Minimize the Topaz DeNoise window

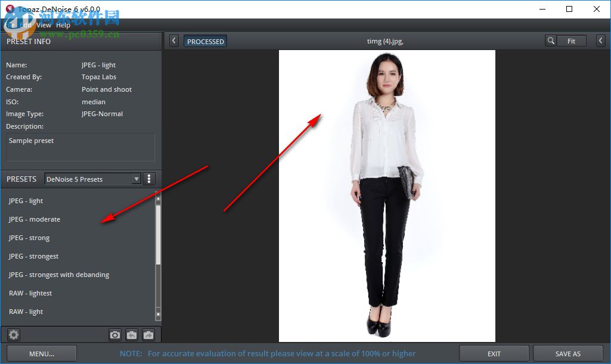[542, 9]
